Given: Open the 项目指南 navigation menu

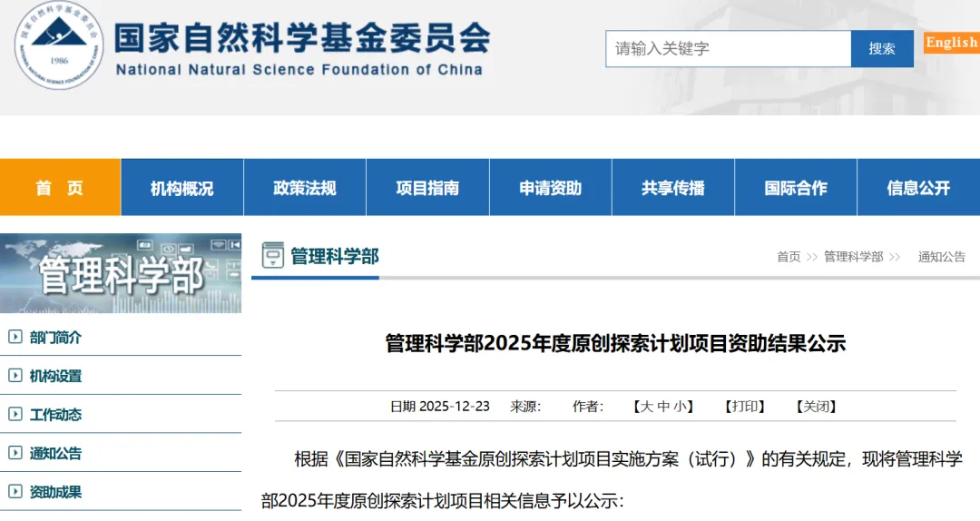Looking at the screenshot, I should coord(427,188).
